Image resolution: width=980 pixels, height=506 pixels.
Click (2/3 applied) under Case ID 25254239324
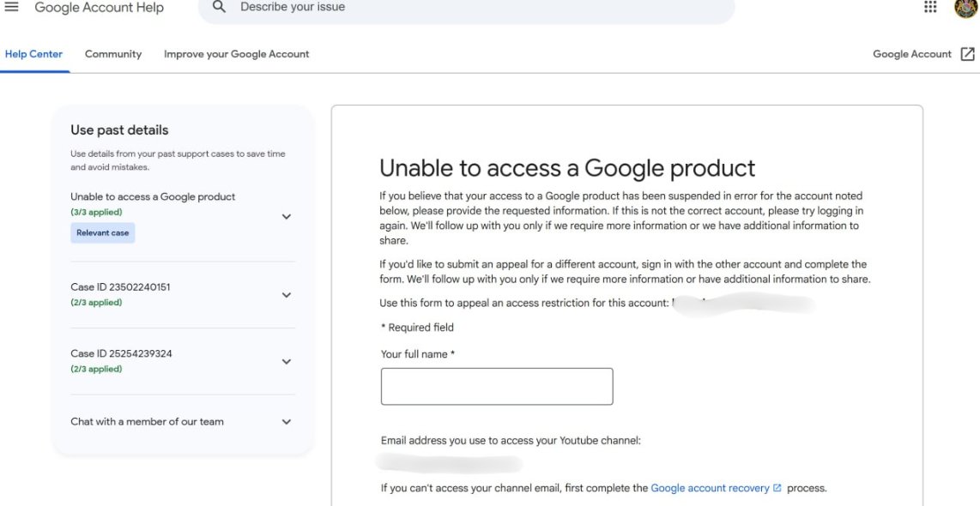[x=96, y=369]
